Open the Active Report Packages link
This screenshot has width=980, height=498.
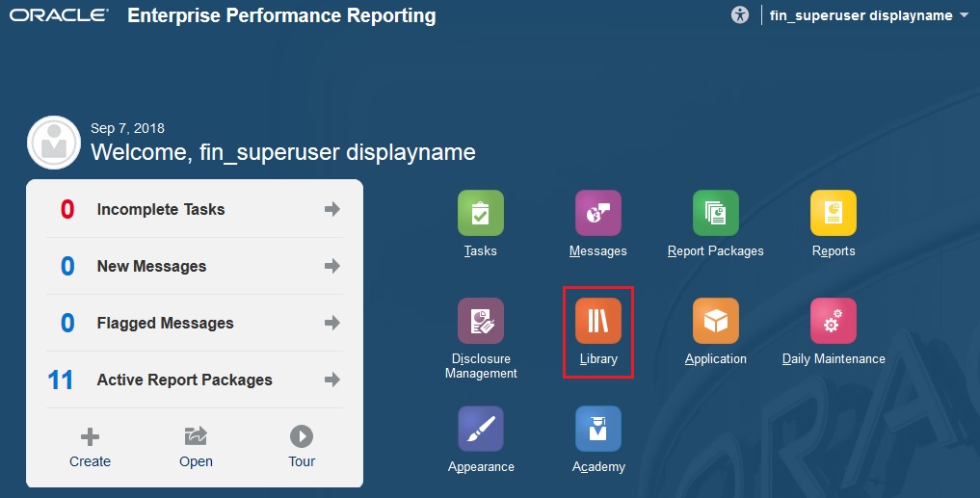(x=184, y=380)
